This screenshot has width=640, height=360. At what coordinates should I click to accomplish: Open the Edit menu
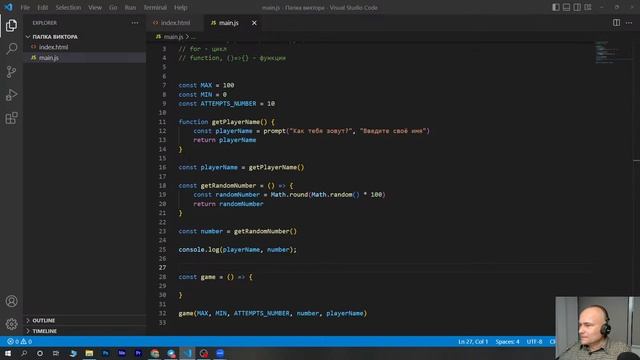point(42,7)
